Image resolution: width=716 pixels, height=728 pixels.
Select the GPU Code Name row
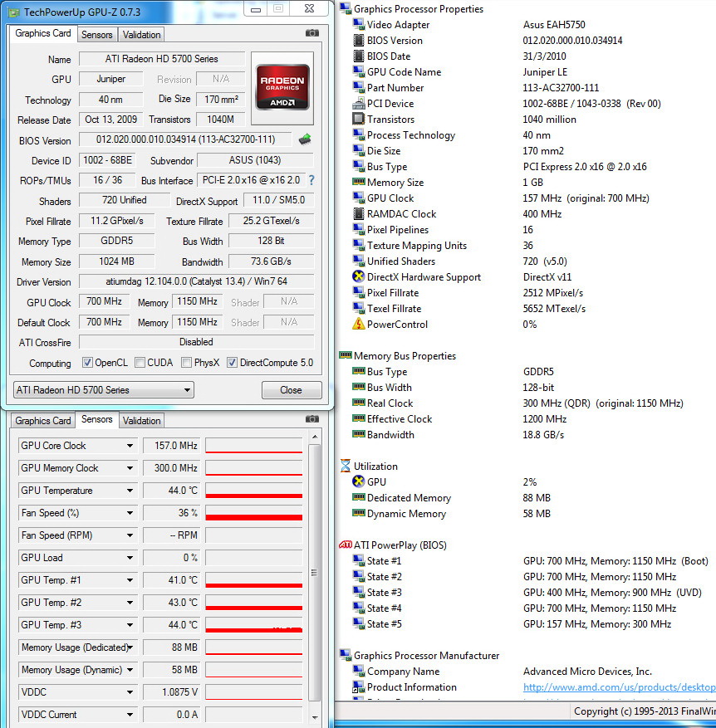[460, 72]
